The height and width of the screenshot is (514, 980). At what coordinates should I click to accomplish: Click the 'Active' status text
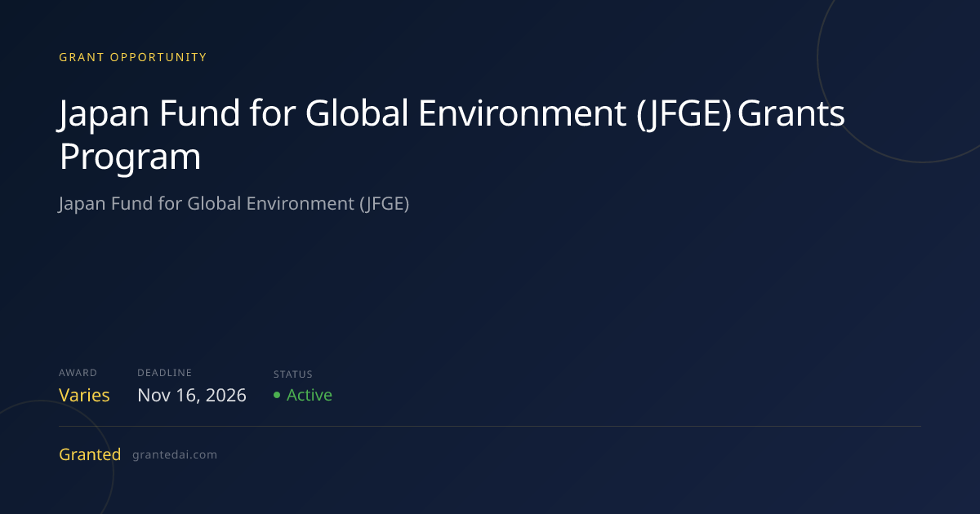(310, 395)
